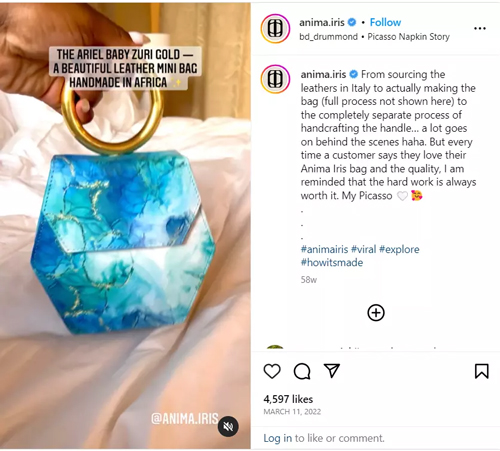Open the #viral hashtag
This screenshot has width=500, height=451.
click(x=364, y=249)
